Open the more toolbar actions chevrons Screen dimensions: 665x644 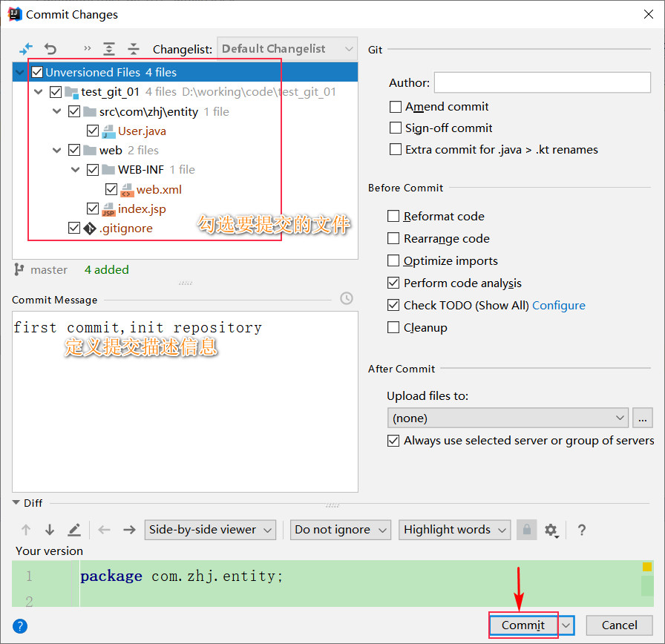coord(88,48)
